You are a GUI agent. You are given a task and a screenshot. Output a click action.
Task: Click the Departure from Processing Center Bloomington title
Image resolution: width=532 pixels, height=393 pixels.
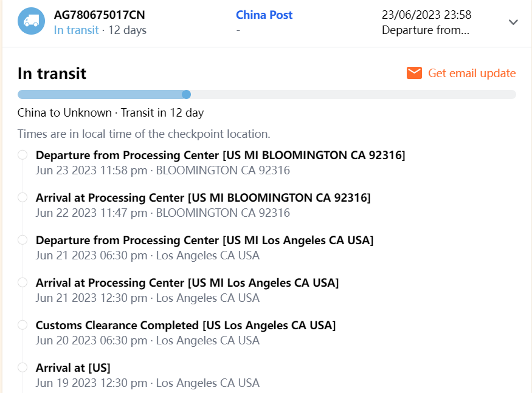(x=220, y=155)
